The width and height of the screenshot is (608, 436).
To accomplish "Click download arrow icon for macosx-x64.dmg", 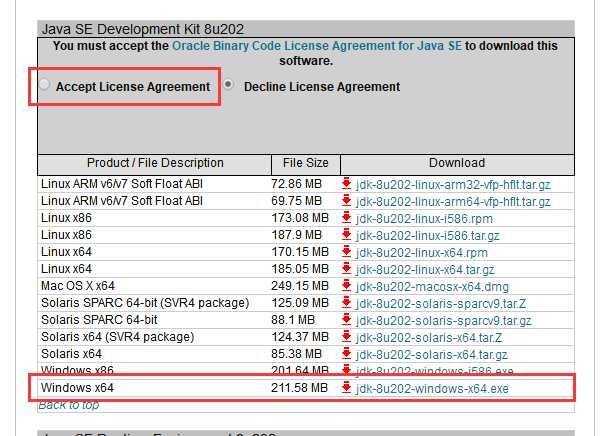I will [346, 285].
